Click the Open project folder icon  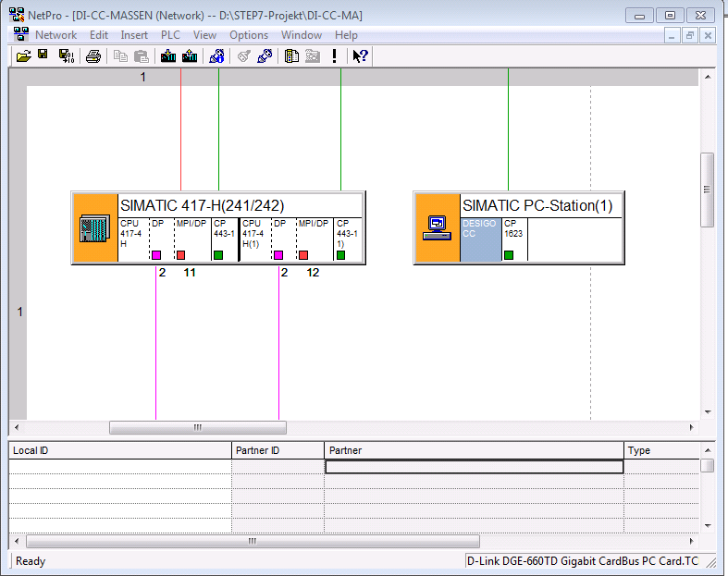(24, 56)
